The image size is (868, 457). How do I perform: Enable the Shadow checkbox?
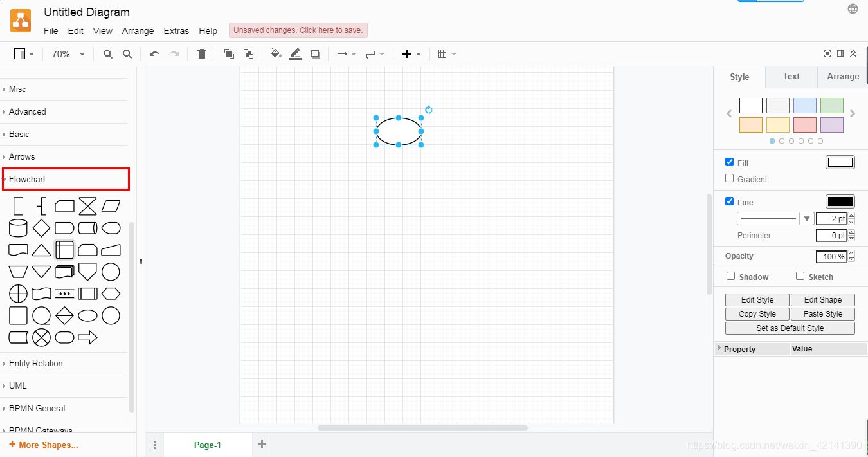point(730,276)
